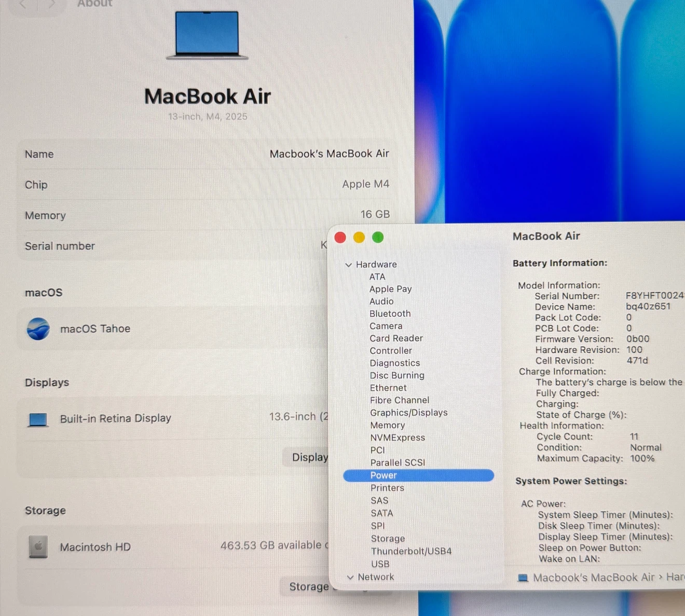Collapse the Hardware section in sidebar

349,265
